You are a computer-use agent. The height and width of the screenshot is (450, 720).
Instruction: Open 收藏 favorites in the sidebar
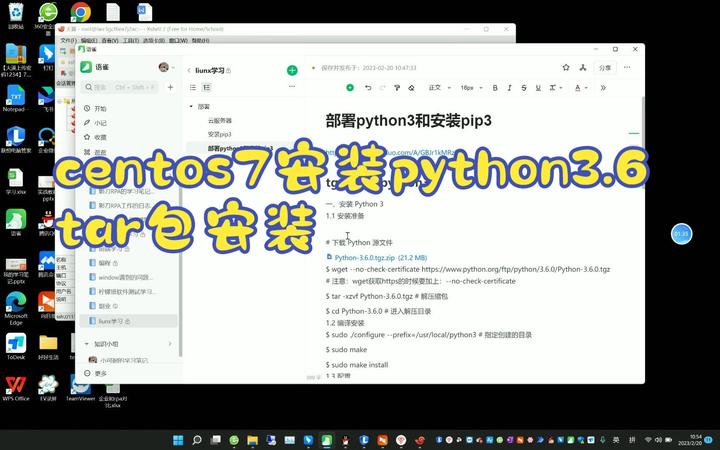tap(96, 137)
